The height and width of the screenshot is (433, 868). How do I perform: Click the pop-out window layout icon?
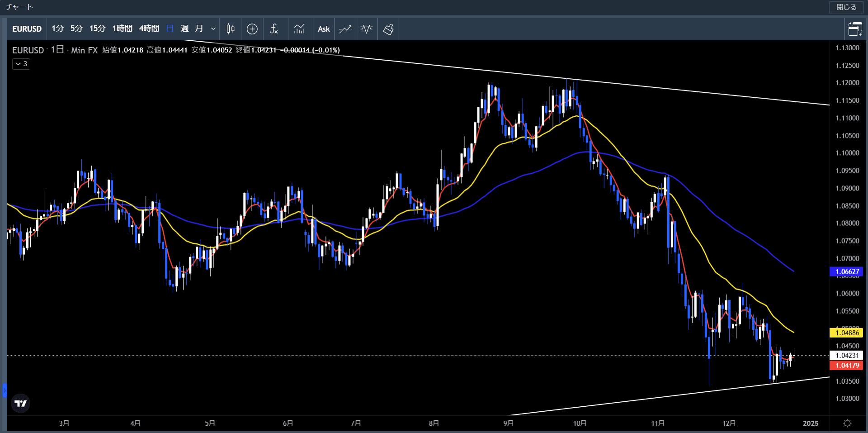coord(855,29)
